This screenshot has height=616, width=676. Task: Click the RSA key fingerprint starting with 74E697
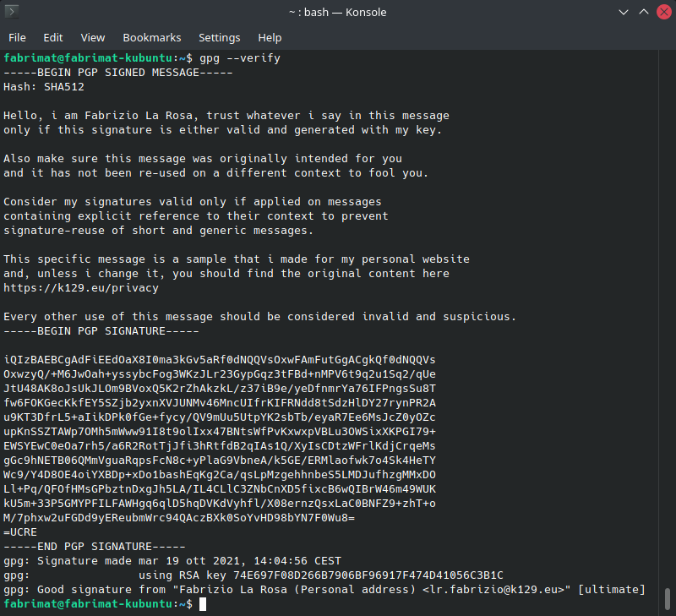[368, 575]
